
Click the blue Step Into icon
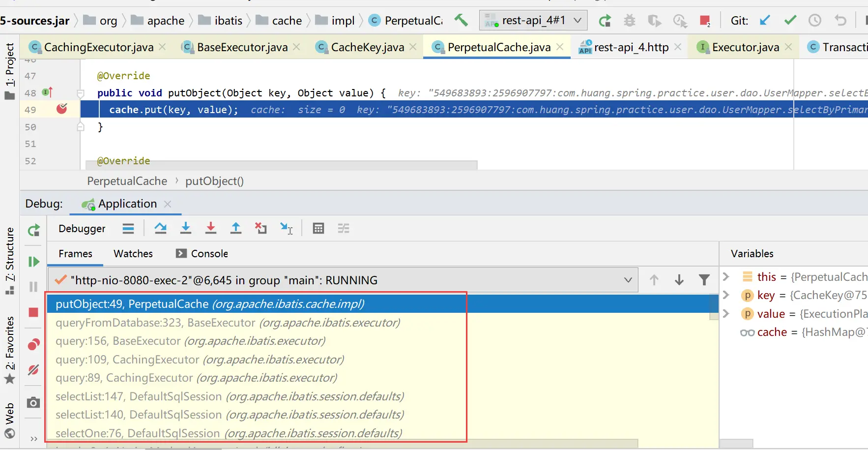tap(186, 228)
